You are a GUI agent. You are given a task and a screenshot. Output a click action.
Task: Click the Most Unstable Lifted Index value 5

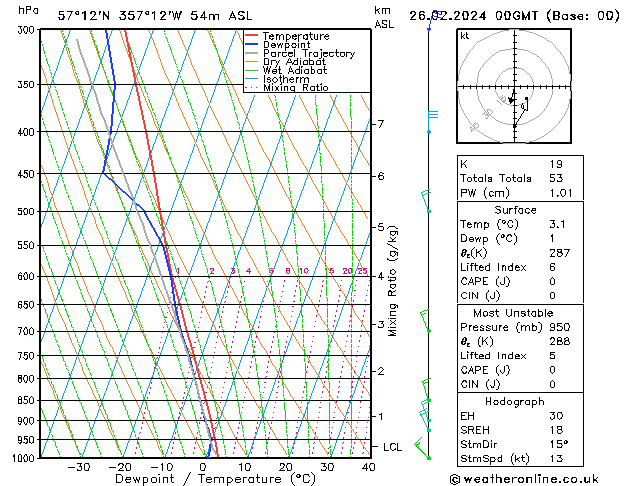(552, 356)
